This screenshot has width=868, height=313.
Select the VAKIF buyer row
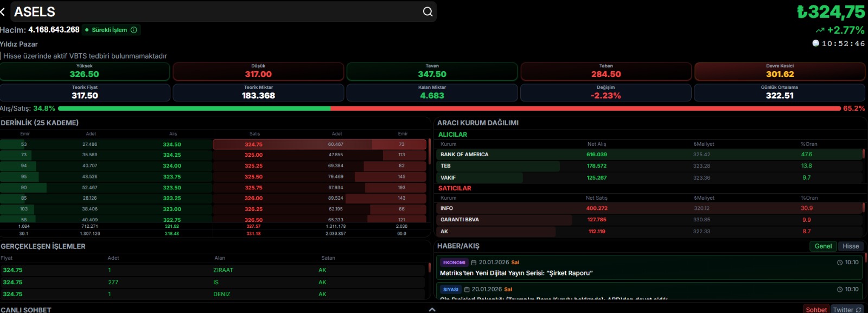tap(649, 178)
